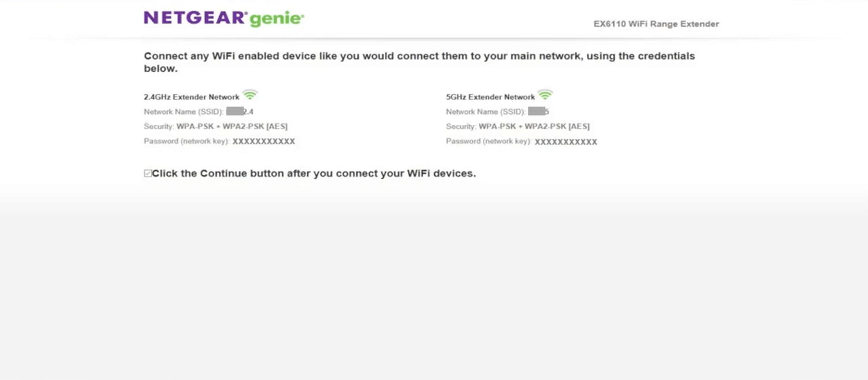Click the 5GHz network SSID value
Image resolution: width=868 pixels, height=380 pixels.
pyautogui.click(x=538, y=112)
